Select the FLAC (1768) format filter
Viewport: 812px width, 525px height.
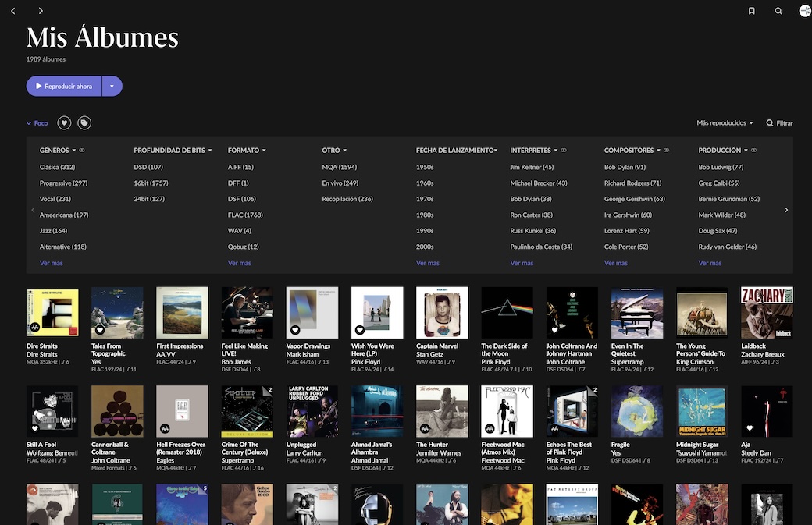245,215
